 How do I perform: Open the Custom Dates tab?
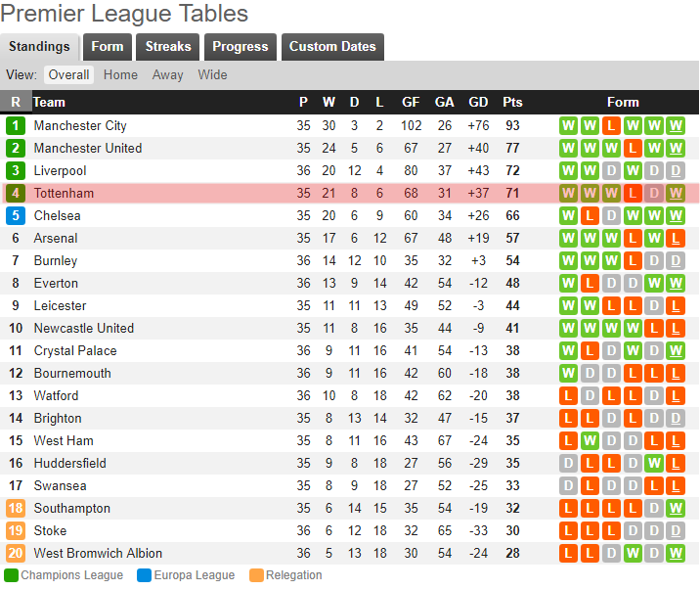pos(332,47)
